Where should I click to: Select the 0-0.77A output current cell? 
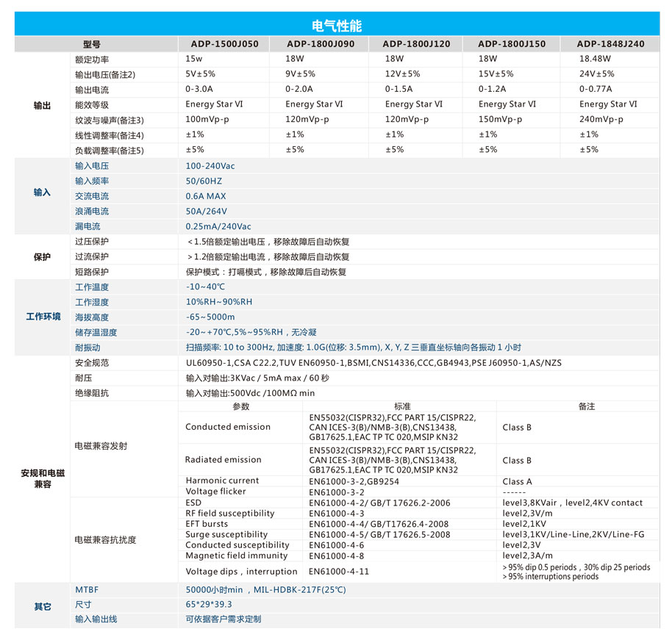click(596, 89)
